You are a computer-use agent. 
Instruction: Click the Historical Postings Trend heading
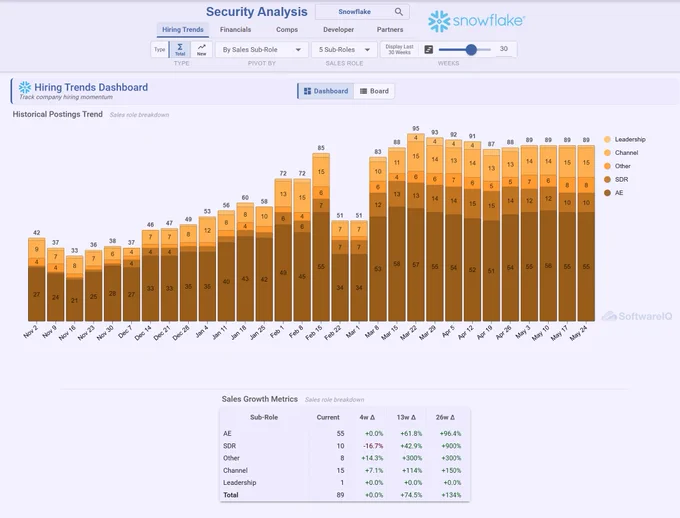pyautogui.click(x=58, y=114)
